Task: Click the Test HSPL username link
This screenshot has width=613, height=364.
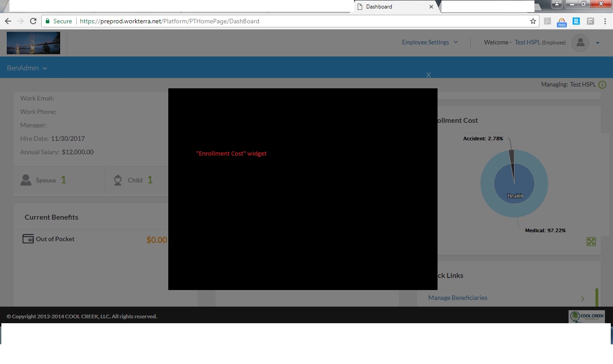Action: (x=527, y=42)
